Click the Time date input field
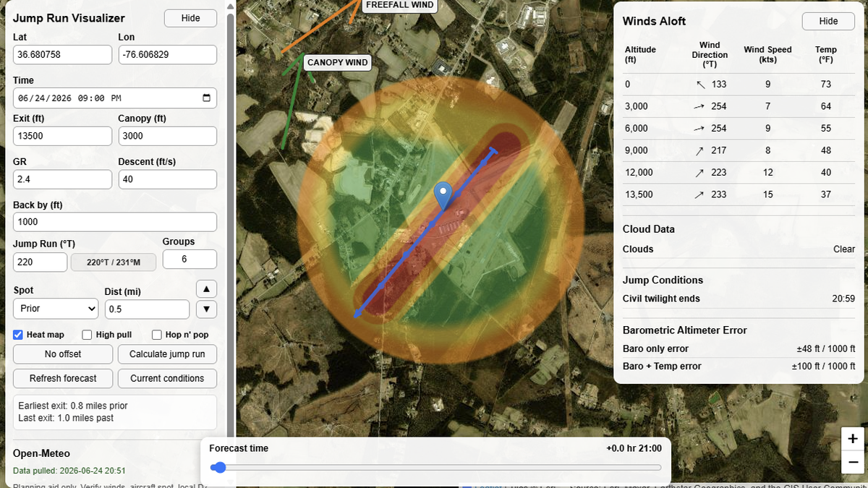This screenshot has height=488, width=868. [x=115, y=98]
